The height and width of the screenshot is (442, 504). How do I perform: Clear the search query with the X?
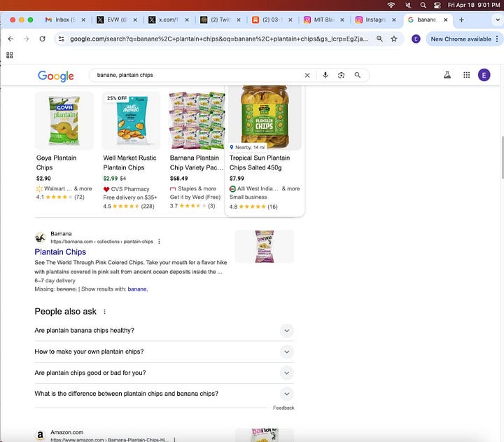coord(307,75)
